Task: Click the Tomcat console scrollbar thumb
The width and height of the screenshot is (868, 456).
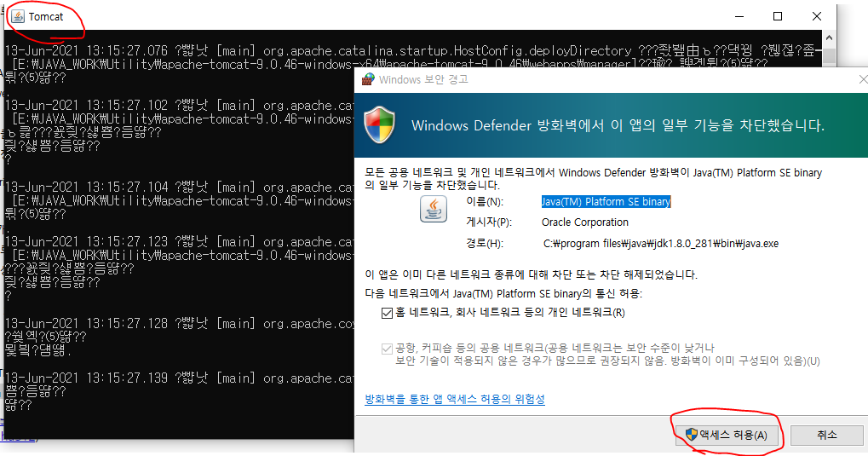Action: coord(829,56)
